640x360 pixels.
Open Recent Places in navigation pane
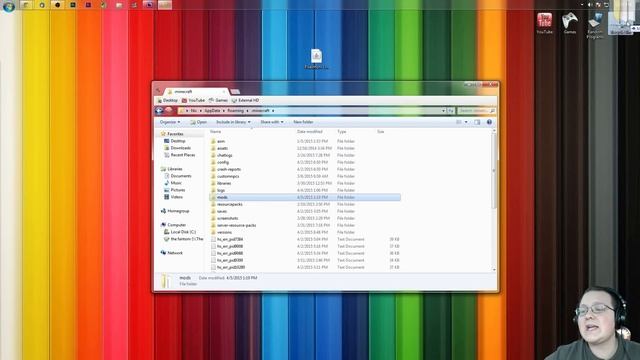click(x=180, y=155)
